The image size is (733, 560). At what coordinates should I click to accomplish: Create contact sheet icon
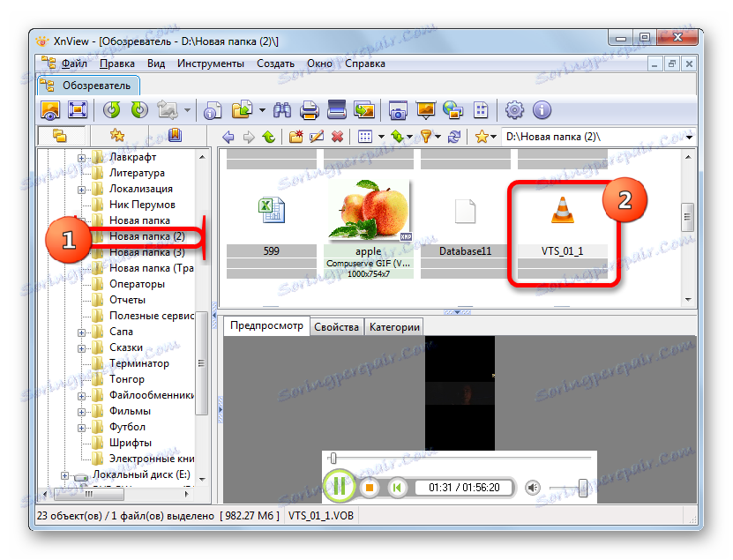coord(481,111)
